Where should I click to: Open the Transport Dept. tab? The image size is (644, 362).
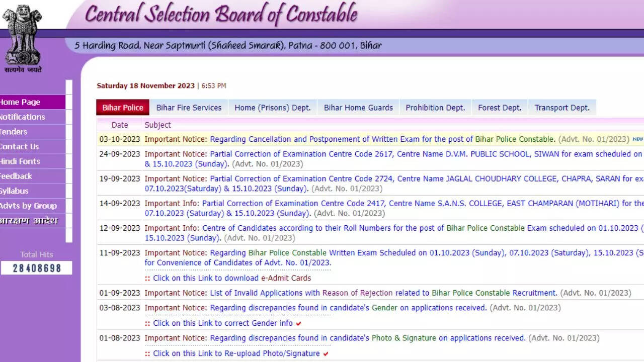click(x=561, y=108)
